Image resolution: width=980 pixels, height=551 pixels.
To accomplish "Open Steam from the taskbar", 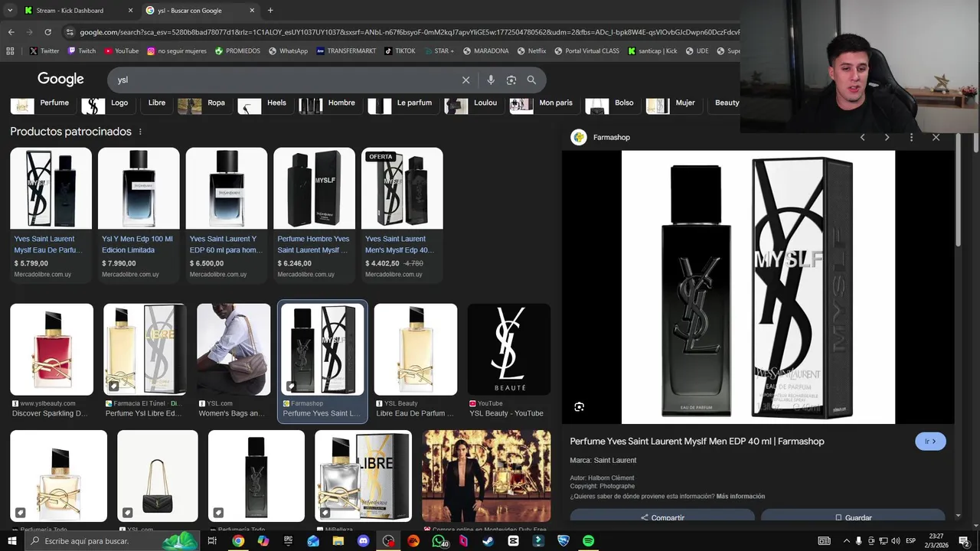I will point(488,541).
